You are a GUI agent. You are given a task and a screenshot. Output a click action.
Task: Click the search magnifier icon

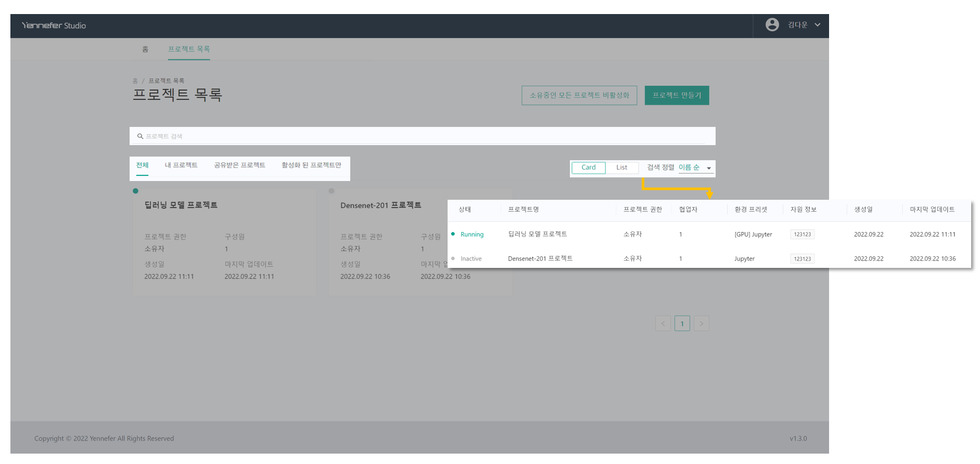click(x=140, y=136)
